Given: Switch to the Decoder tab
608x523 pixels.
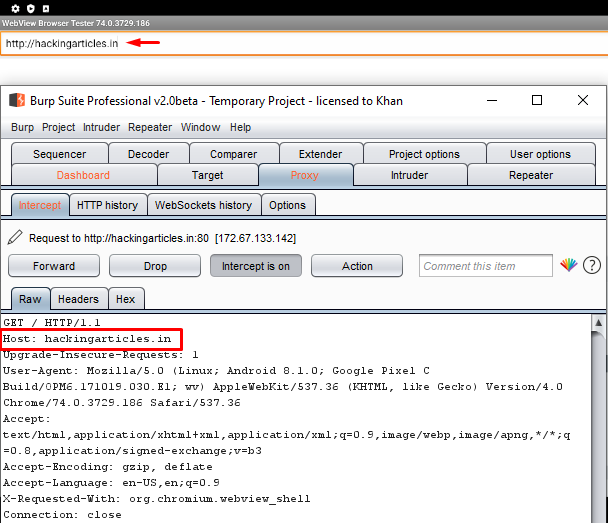Looking at the screenshot, I should (149, 154).
